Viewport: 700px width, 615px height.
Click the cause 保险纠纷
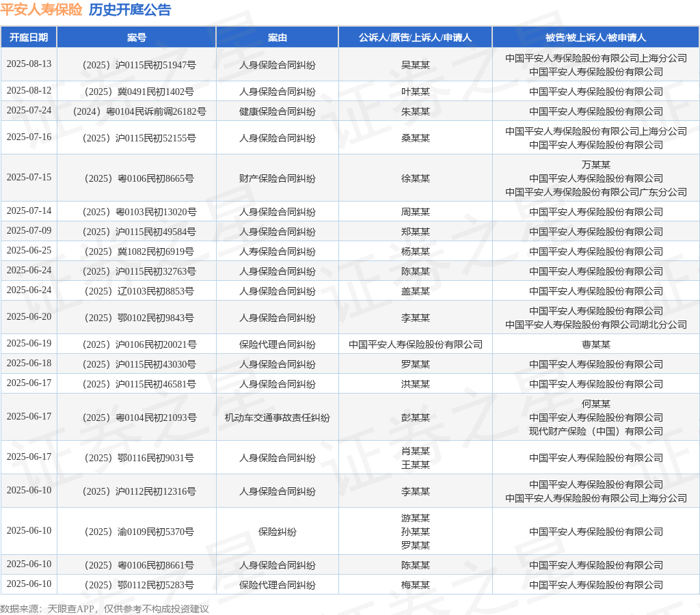point(278,532)
